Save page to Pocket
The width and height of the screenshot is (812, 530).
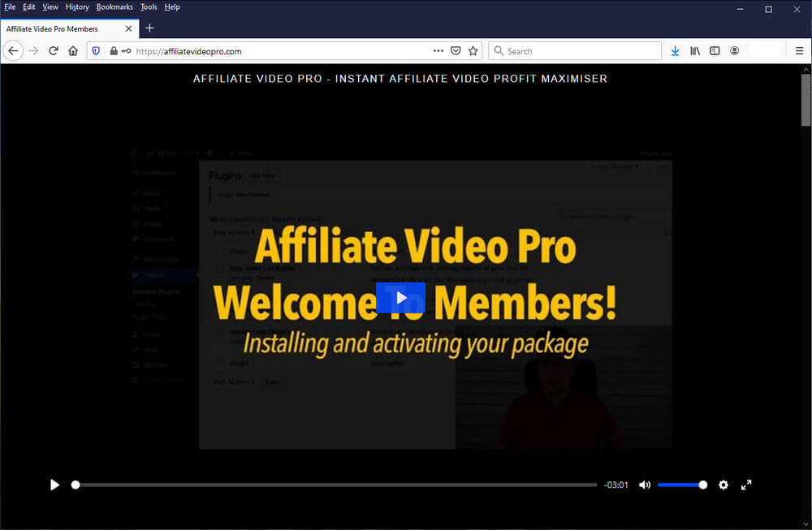456,50
